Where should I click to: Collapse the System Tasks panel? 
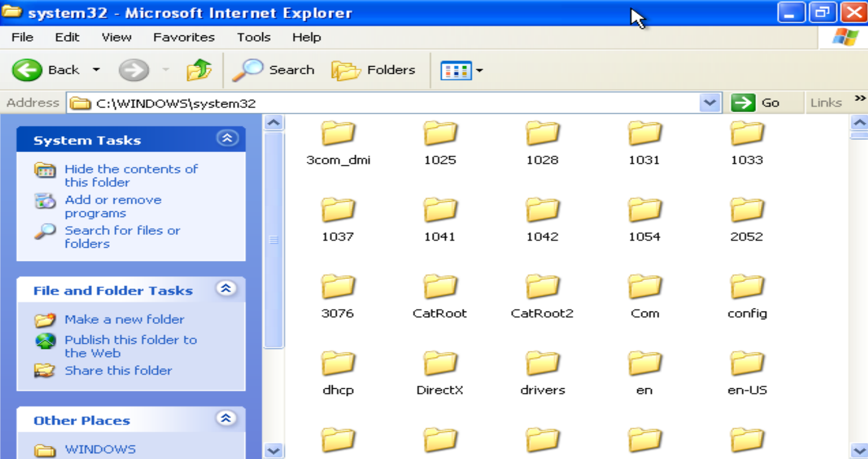pyautogui.click(x=227, y=139)
